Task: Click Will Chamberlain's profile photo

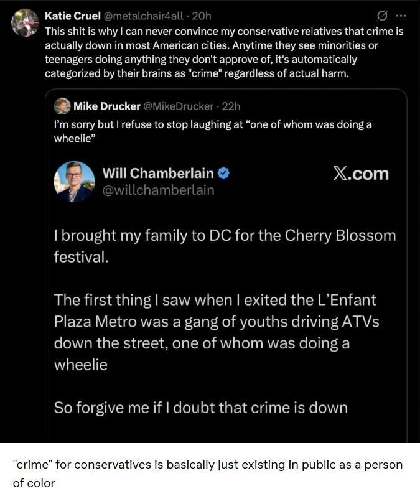Action: tap(74, 182)
